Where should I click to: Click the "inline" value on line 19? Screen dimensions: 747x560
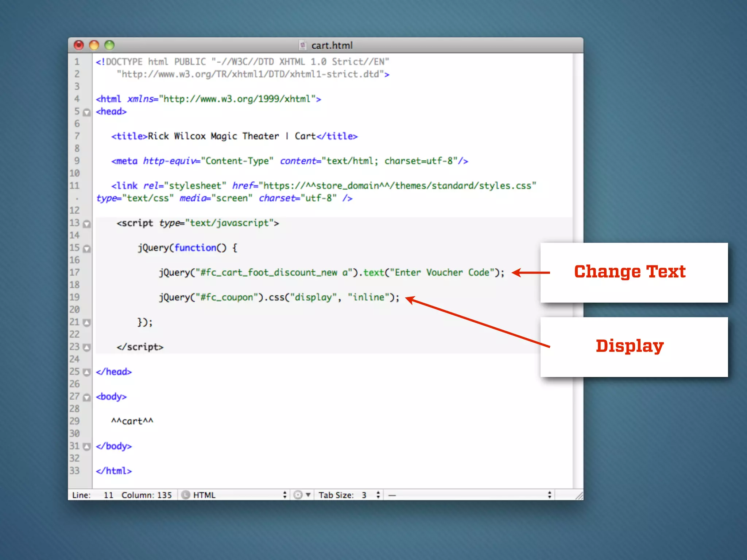point(368,297)
